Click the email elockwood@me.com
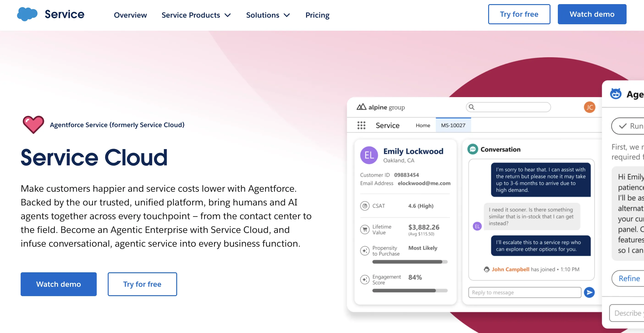This screenshot has width=644, height=333. (x=424, y=183)
